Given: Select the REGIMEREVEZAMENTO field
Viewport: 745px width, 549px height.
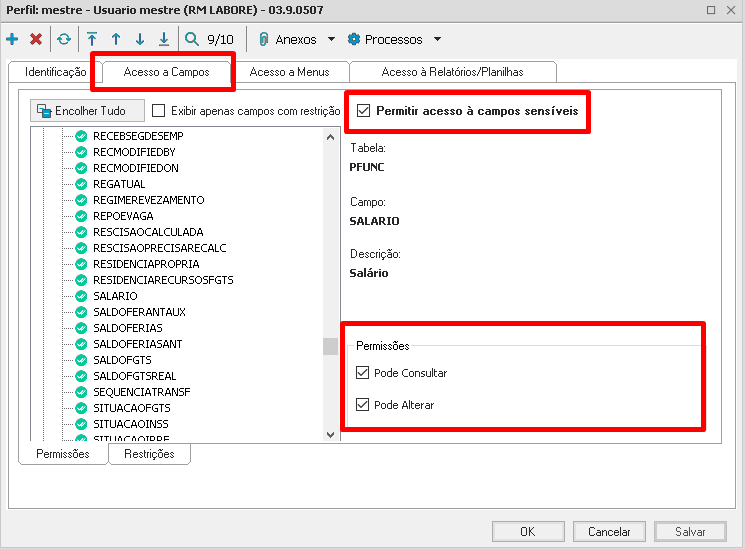Looking at the screenshot, I should (x=149, y=200).
